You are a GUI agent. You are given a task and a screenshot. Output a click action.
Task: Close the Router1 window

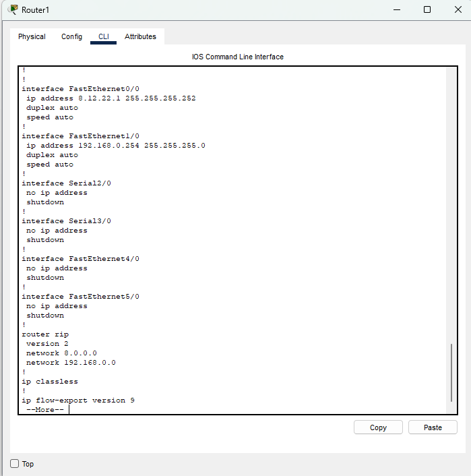coord(458,9)
